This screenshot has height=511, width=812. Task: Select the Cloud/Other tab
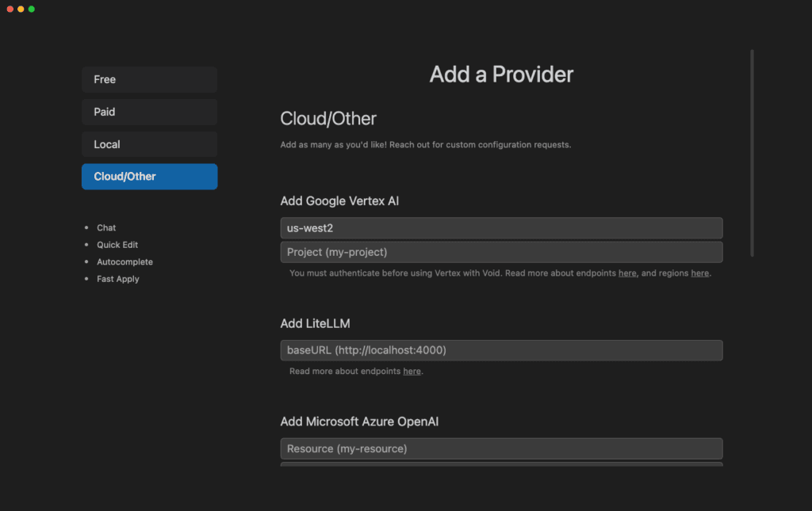pyautogui.click(x=149, y=177)
